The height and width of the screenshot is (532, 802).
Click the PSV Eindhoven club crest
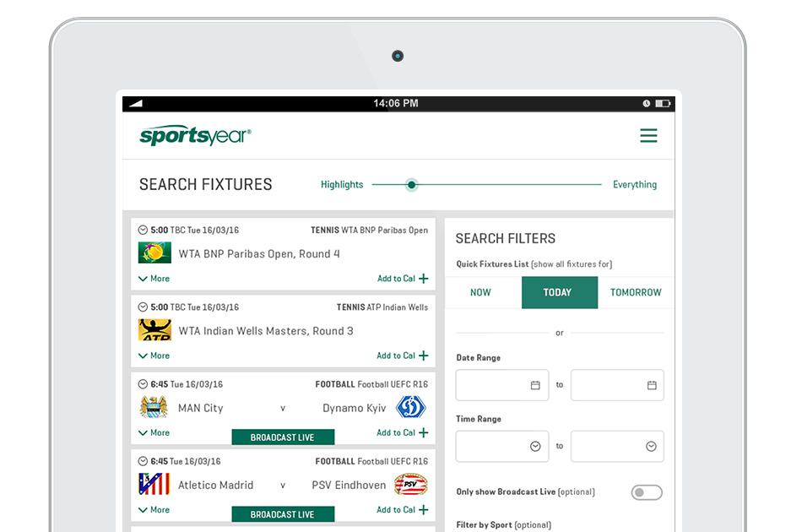(x=411, y=485)
